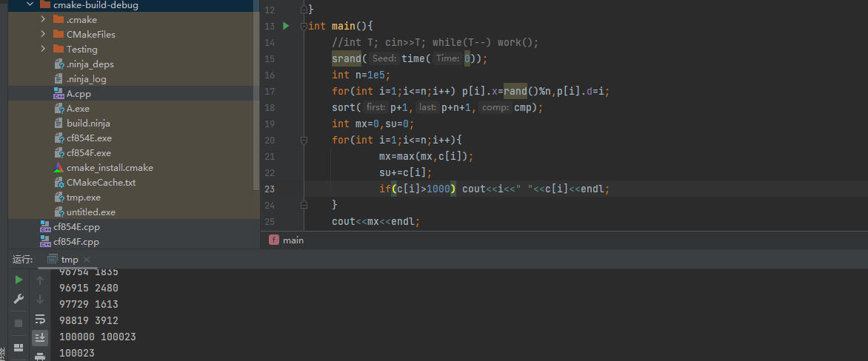Image resolution: width=868 pixels, height=361 pixels.
Task: Open A.cpp in the build folder
Action: tap(79, 94)
